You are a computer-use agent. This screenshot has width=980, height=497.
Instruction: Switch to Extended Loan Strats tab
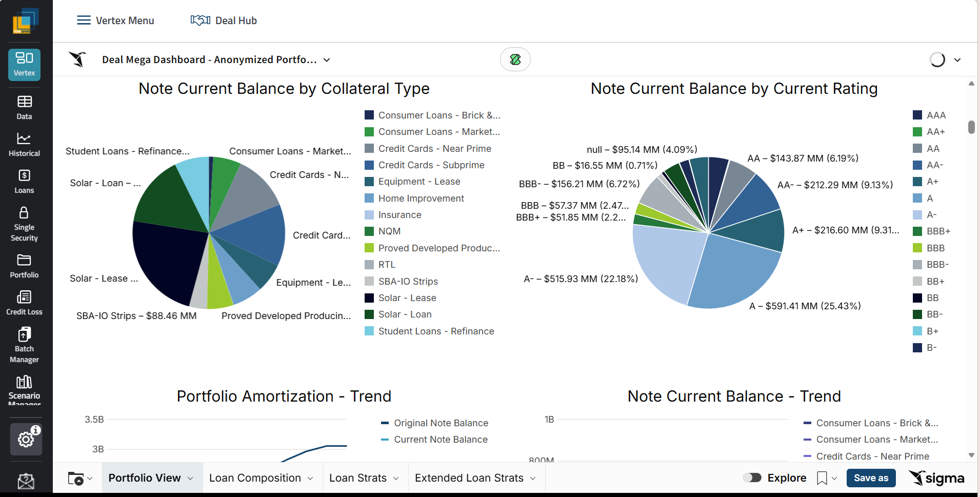[x=469, y=478]
